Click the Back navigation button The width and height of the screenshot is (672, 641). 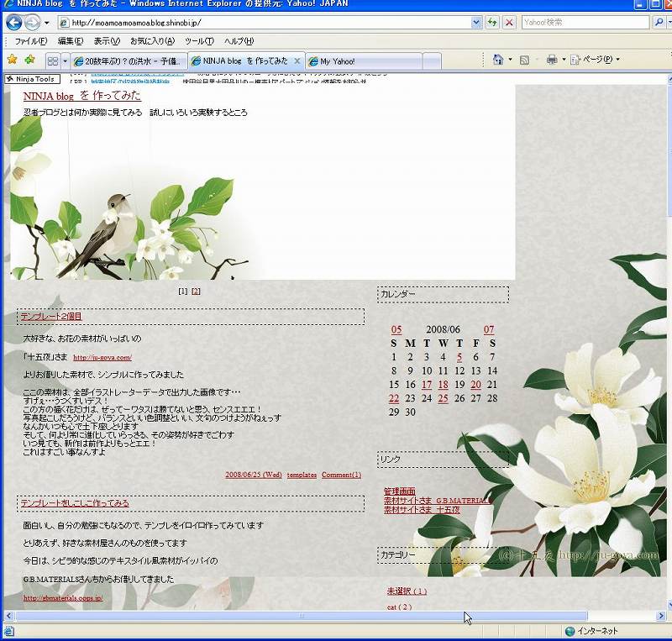tap(13, 23)
